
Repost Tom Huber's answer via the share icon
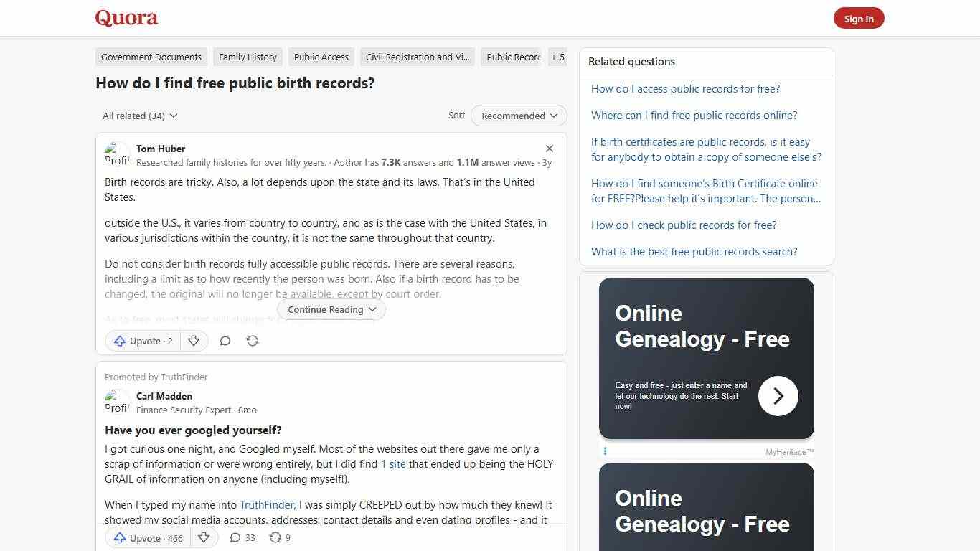click(252, 341)
